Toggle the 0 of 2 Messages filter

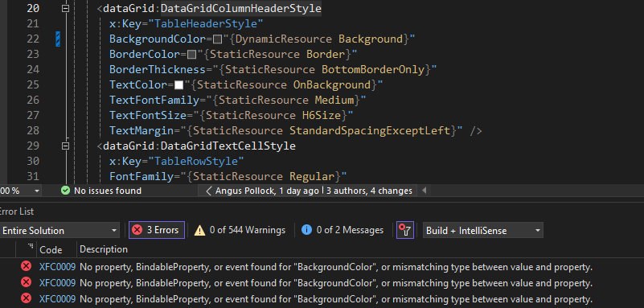[343, 230]
